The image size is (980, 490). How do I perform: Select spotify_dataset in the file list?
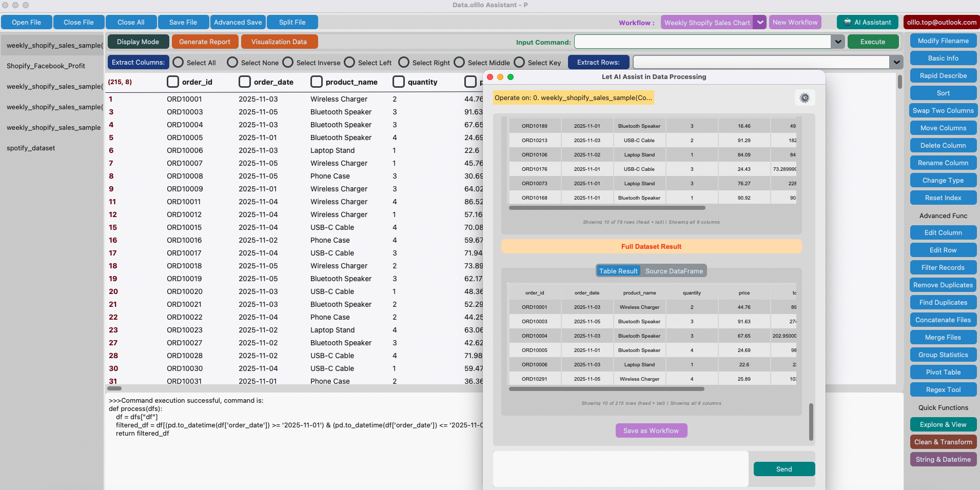31,148
